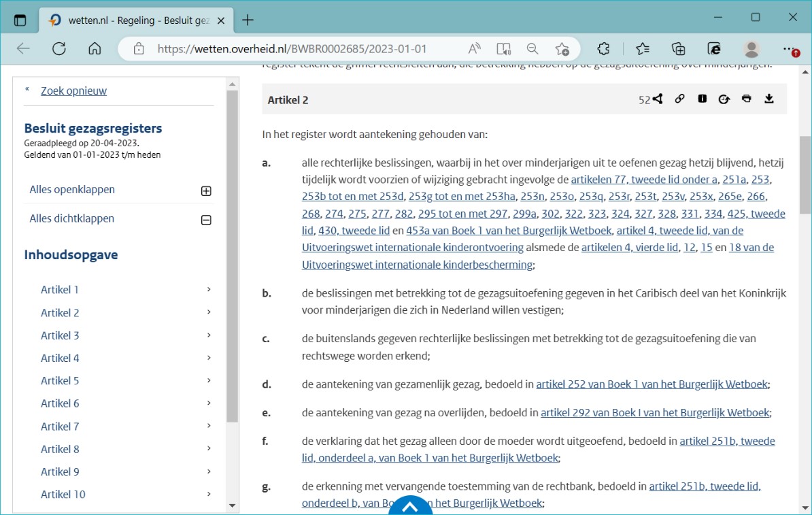Go to Artikel 10 in Inhoudsopgave

coord(63,495)
